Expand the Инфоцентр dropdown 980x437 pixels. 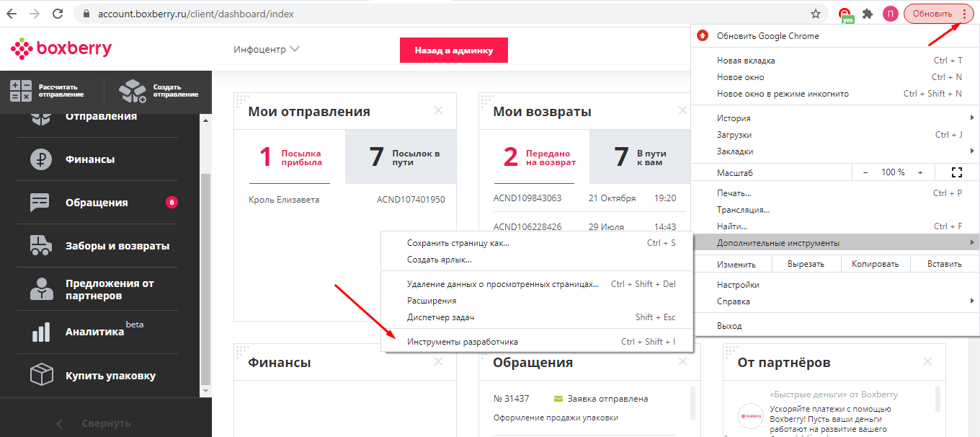point(267,49)
